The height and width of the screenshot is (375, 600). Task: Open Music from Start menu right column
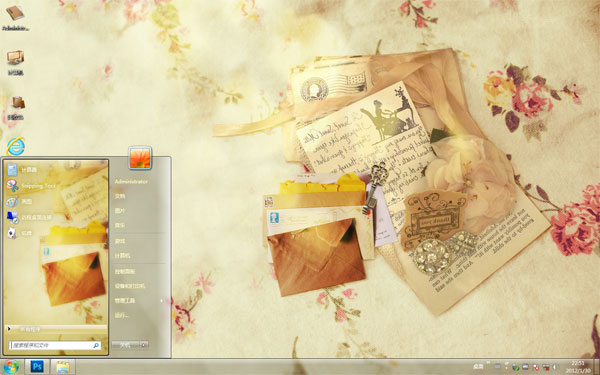click(120, 225)
